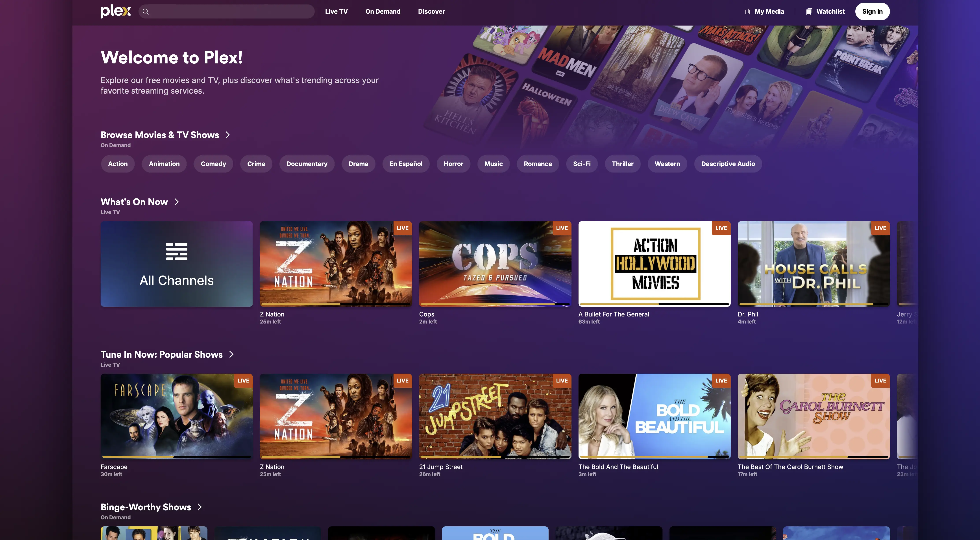
Task: Click the Farscape progress bar
Action: tap(177, 456)
